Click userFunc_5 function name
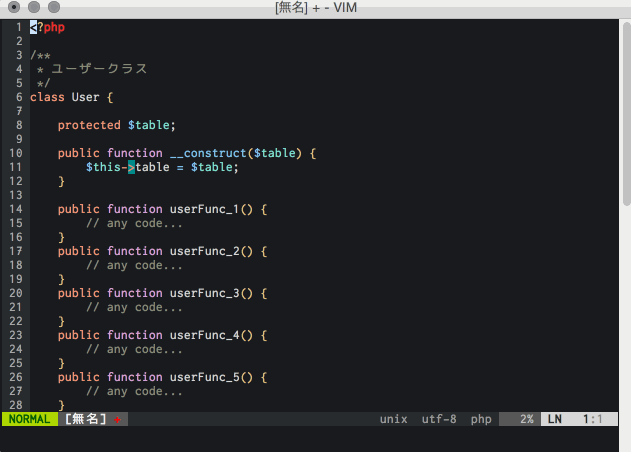 204,377
